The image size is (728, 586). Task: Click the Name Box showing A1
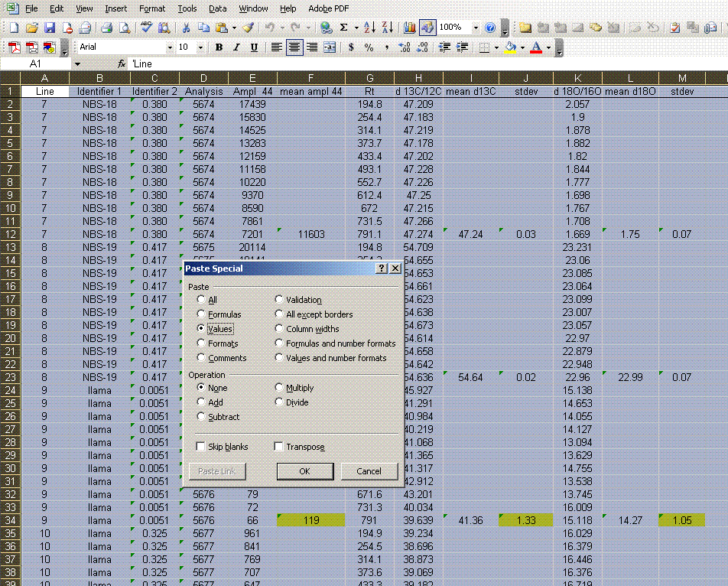point(35,64)
